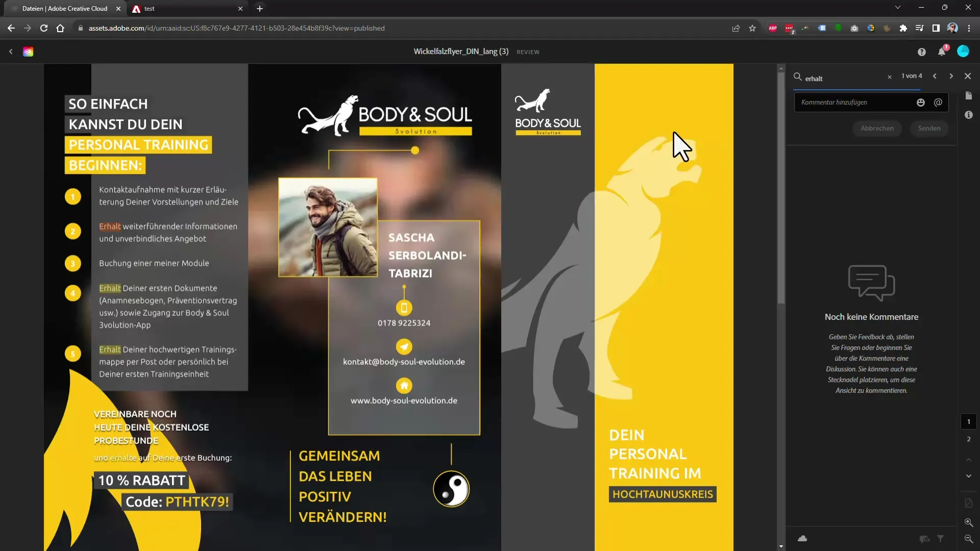Click the search magnifier icon

coord(798,77)
